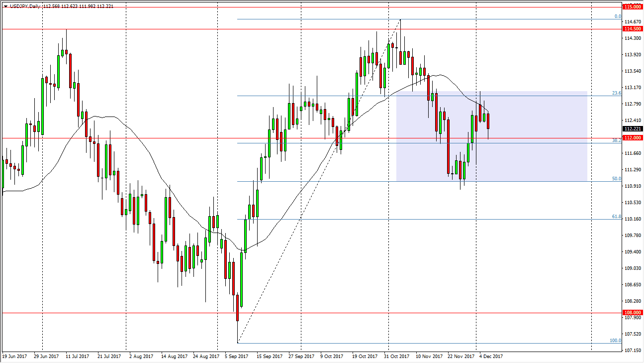644x363 pixels.
Task: Select the dashed diagonal trendline
Action: tap(318, 182)
